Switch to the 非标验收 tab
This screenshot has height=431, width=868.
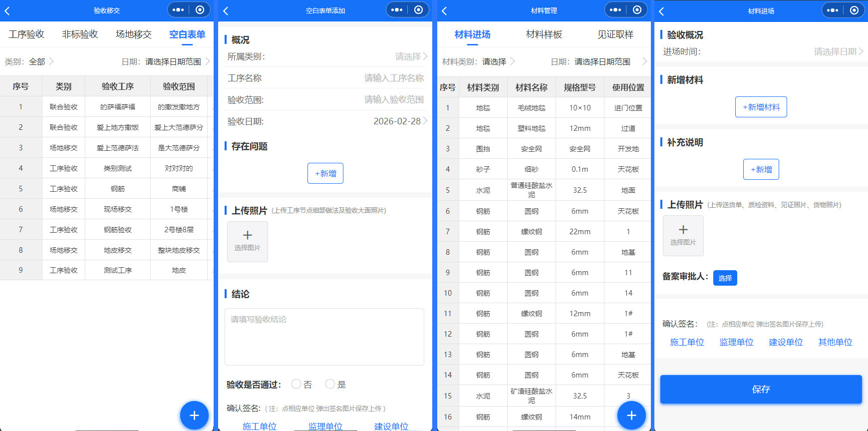point(80,34)
